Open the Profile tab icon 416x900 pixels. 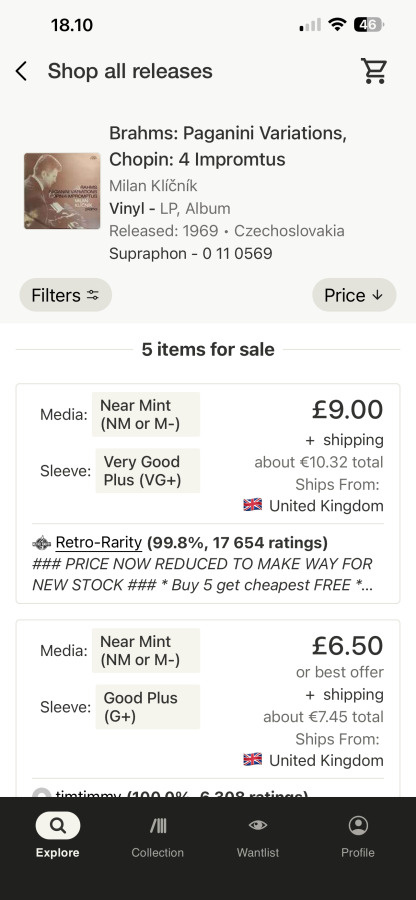click(x=358, y=825)
